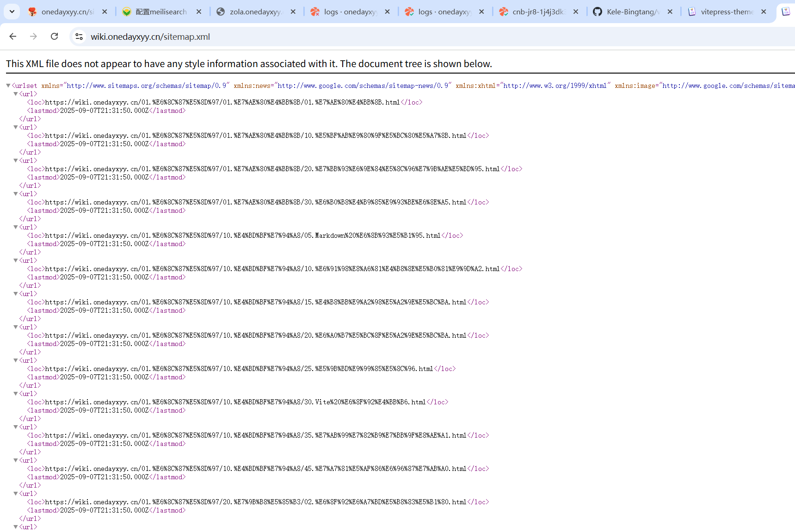
Task: Collapse the first url node
Action: point(16,94)
